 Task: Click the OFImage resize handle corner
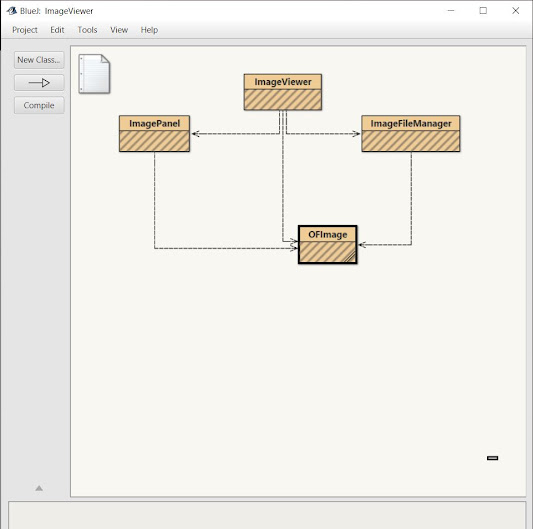[x=351, y=258]
